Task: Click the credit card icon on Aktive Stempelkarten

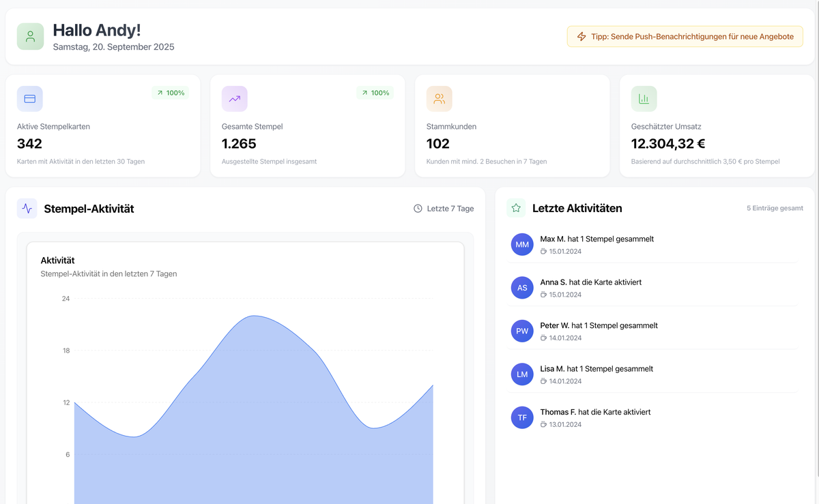Action: coord(30,98)
